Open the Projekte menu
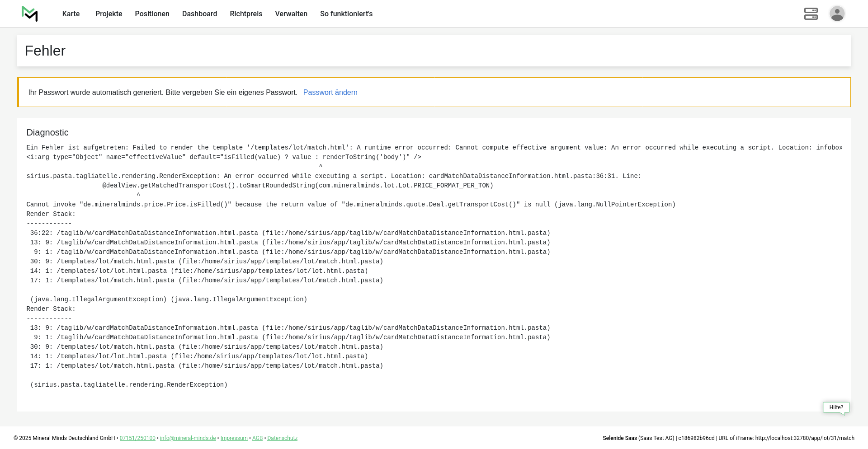The width and height of the screenshot is (868, 449). pyautogui.click(x=108, y=14)
